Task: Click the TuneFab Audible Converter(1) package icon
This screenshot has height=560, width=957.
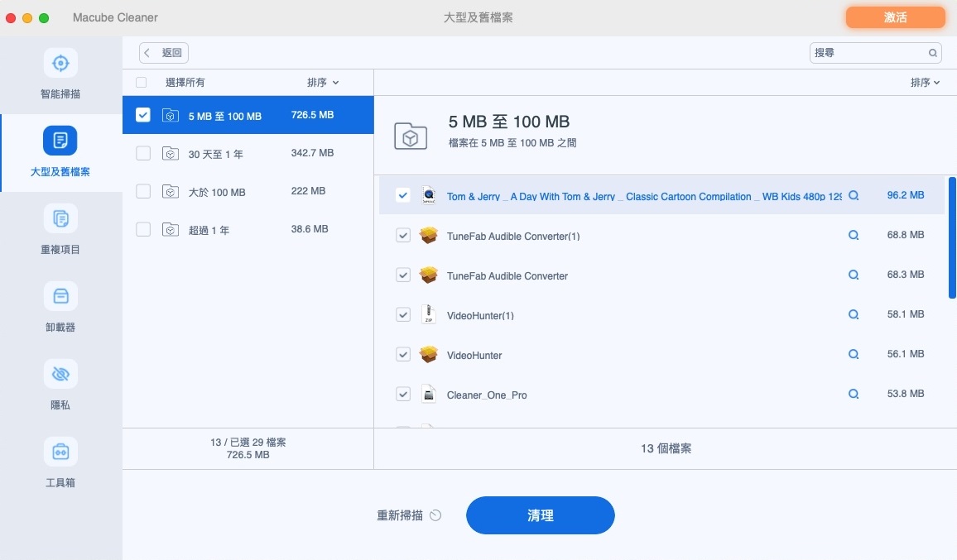Action: pyautogui.click(x=429, y=236)
